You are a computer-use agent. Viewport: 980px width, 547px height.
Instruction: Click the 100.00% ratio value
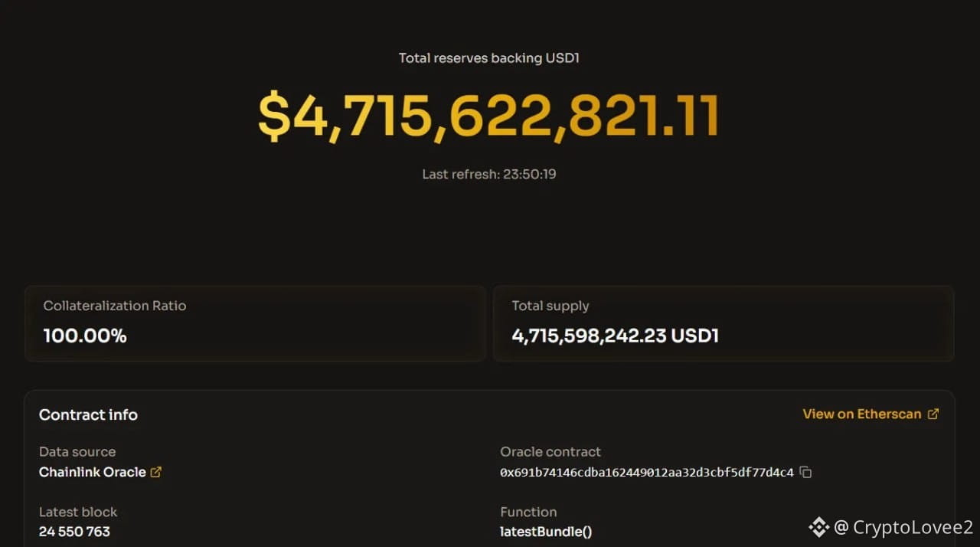85,336
